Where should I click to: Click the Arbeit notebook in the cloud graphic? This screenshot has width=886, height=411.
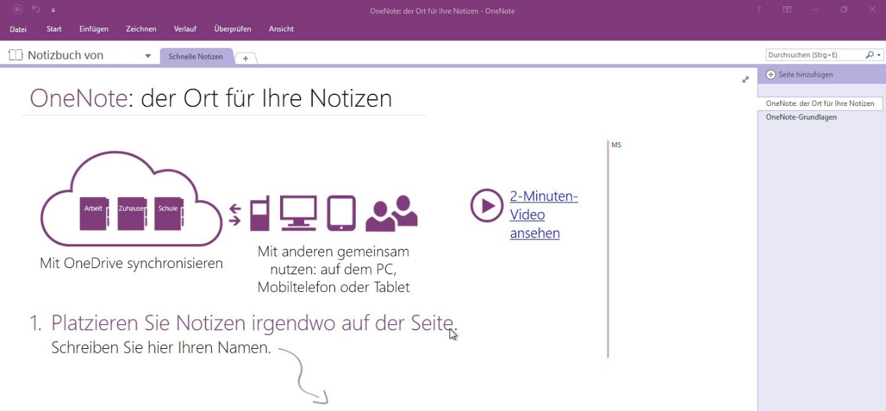click(x=94, y=213)
